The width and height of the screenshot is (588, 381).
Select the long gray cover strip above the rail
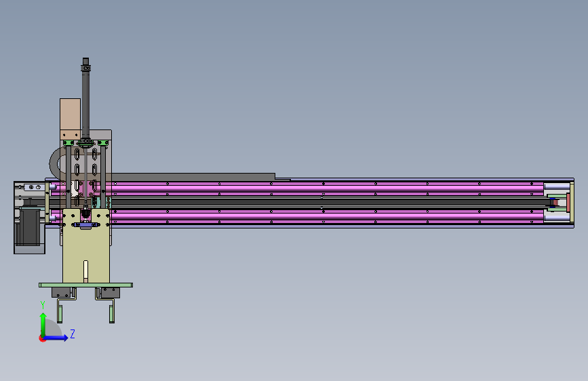click(193, 177)
